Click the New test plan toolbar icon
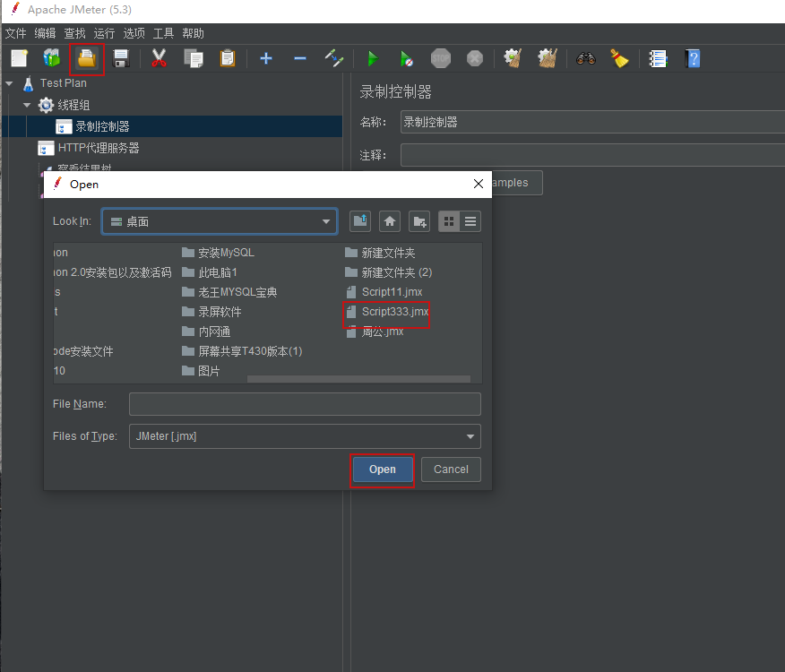The image size is (785, 672). 19,58
